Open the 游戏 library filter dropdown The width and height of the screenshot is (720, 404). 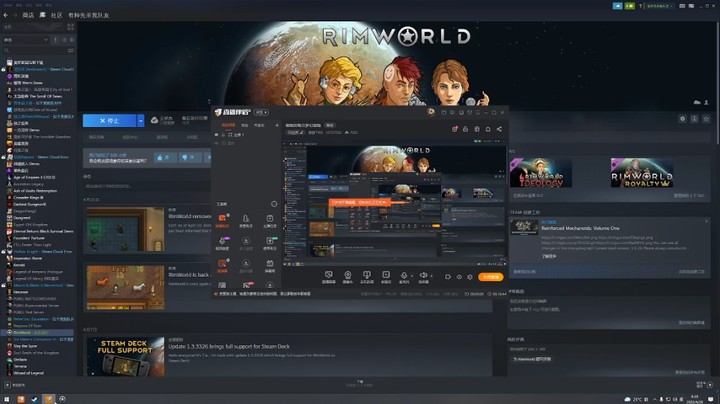pyautogui.click(x=26, y=40)
